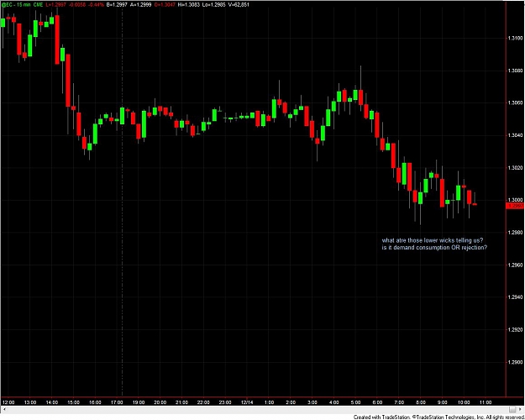Viewport: 525px width, 420px height.
Task: Click the 1.3020 price axis label
Action: pos(515,167)
